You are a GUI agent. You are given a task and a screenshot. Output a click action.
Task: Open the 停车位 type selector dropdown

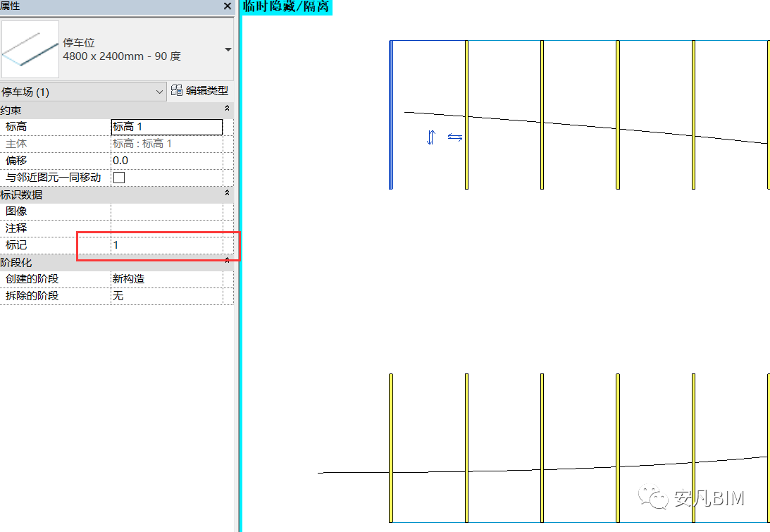coord(228,49)
